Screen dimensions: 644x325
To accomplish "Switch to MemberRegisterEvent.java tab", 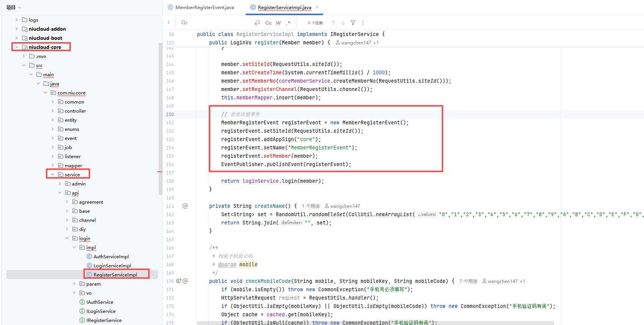I will (x=204, y=8).
